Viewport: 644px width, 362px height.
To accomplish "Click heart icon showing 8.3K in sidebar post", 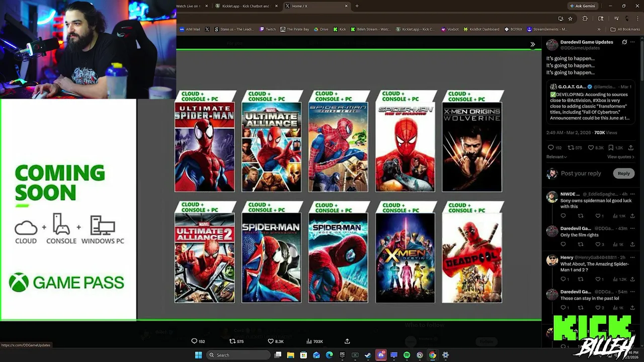I will click(591, 148).
